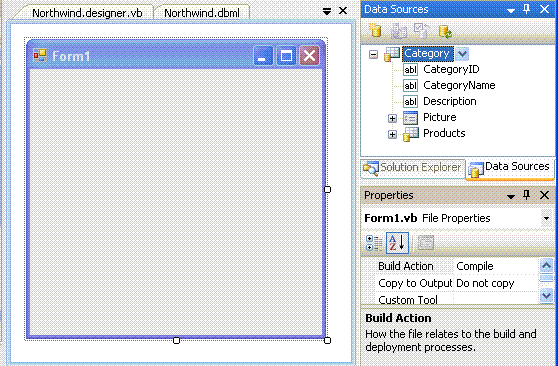This screenshot has width=558, height=366.
Task: Click the Category table icon
Action: [392, 54]
